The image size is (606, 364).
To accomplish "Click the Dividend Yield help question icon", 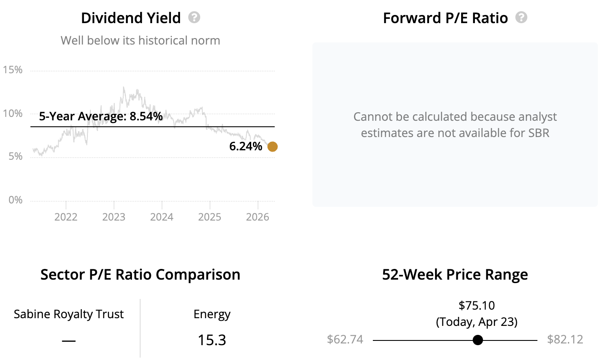I will tap(194, 18).
